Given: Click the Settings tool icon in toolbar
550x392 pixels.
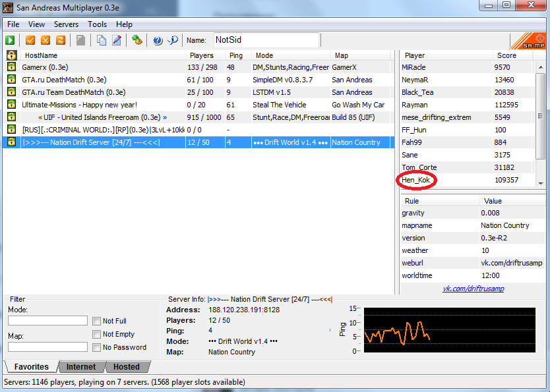Looking at the screenshot, I should pyautogui.click(x=137, y=40).
